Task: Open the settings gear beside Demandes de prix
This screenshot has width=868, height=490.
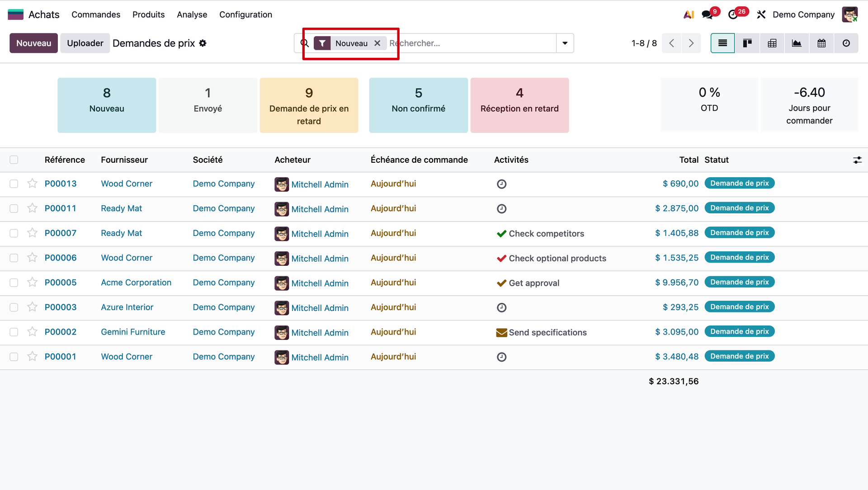Action: (203, 43)
